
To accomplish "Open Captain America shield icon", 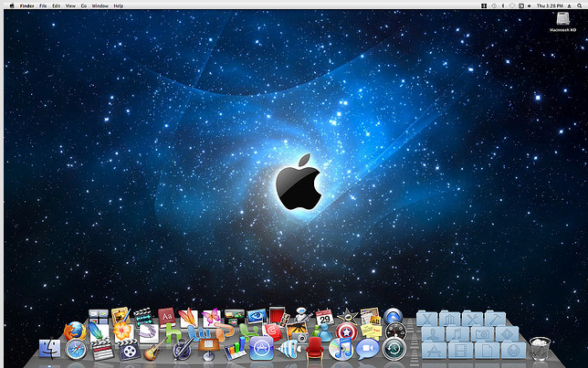I will coord(347,332).
